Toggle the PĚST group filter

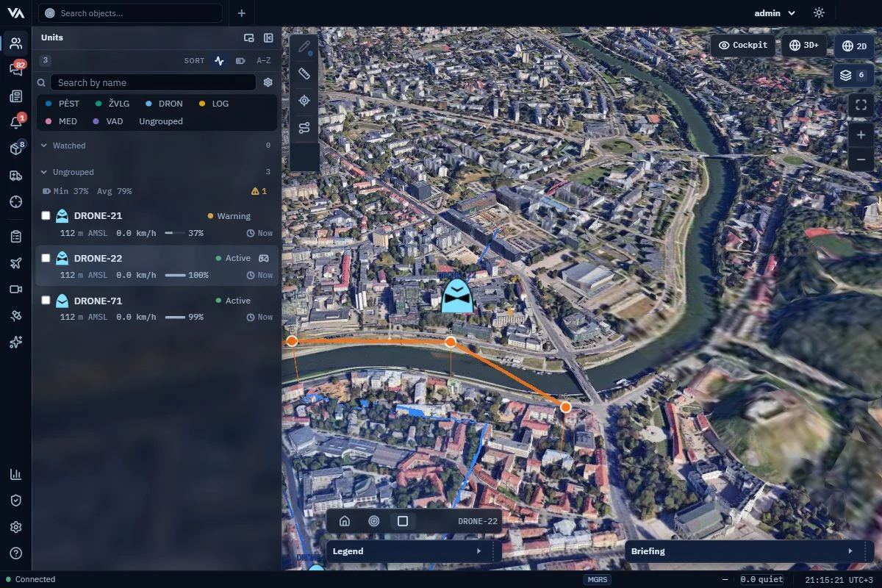click(x=62, y=104)
